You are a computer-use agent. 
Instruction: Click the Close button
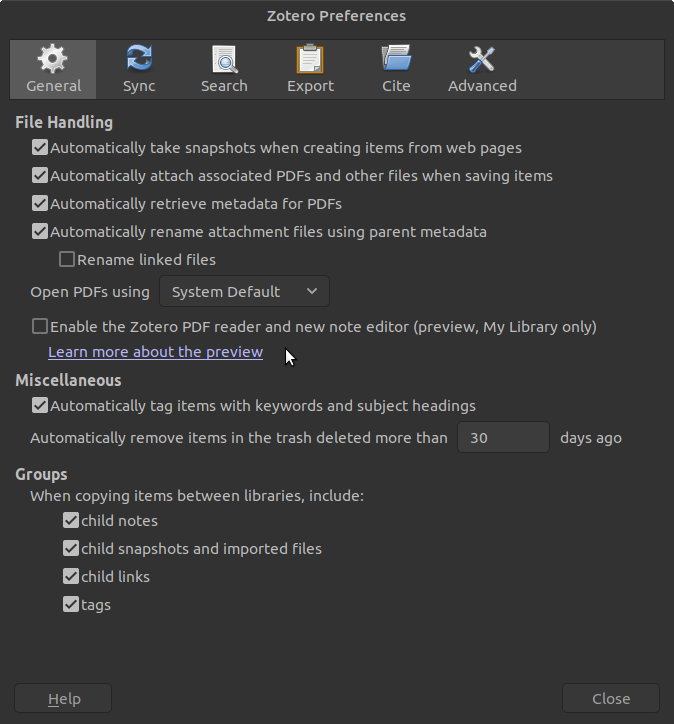[x=611, y=698]
